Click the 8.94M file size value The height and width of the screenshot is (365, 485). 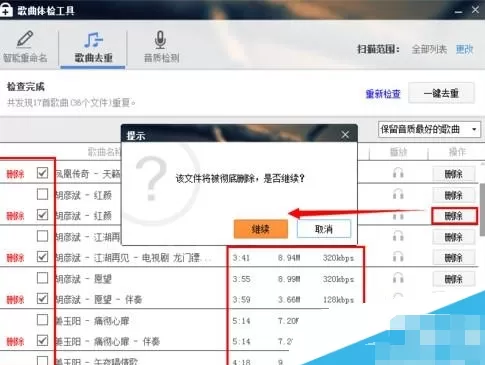click(x=289, y=258)
